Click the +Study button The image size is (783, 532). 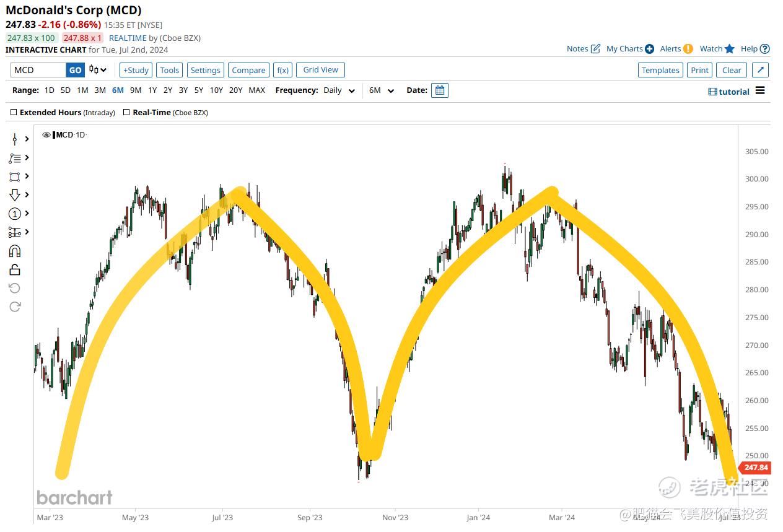(x=135, y=70)
